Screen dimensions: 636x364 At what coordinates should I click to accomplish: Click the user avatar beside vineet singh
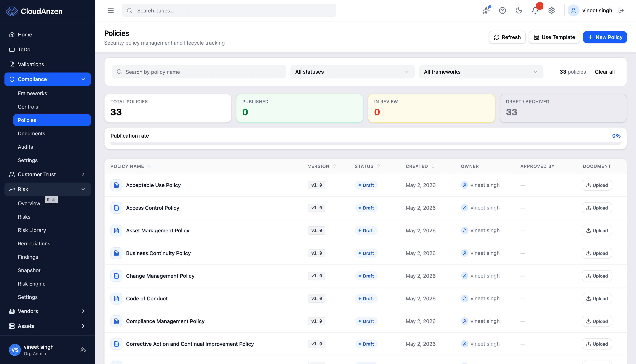(573, 10)
